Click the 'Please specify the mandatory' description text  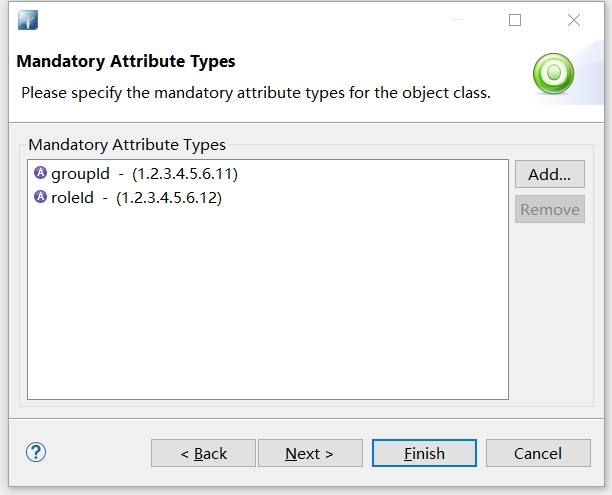coord(255,93)
